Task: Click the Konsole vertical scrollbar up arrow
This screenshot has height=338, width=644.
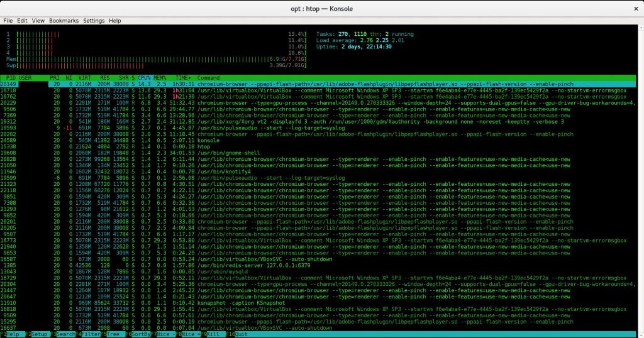Action: [641, 28]
